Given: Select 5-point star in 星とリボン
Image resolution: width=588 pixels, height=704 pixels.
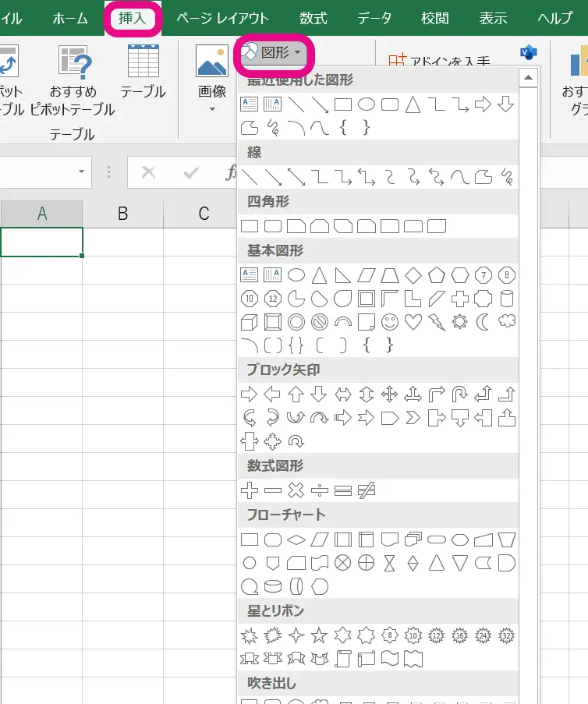Looking at the screenshot, I should (x=320, y=635).
